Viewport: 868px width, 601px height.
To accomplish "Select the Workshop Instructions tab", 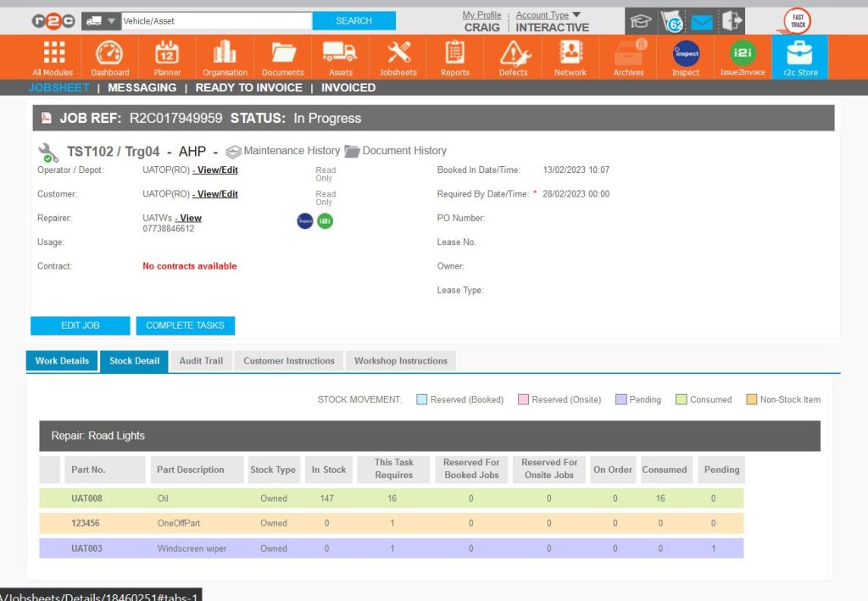I will click(x=400, y=360).
